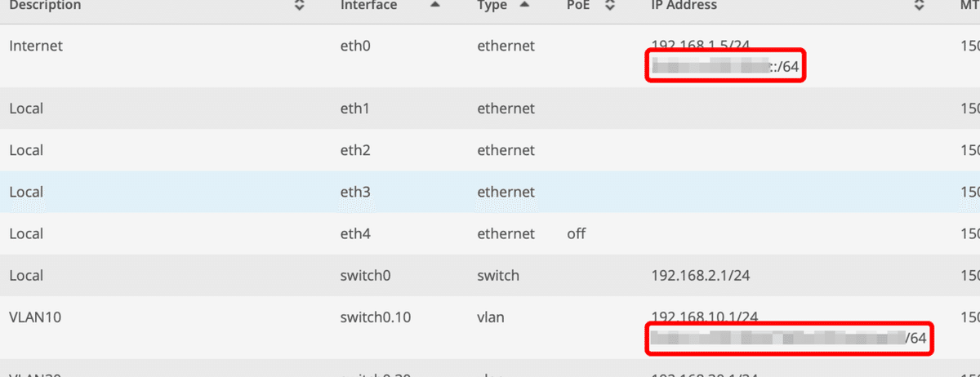Click the Type column sort arrow
The width and height of the screenshot is (980, 377).
[524, 5]
